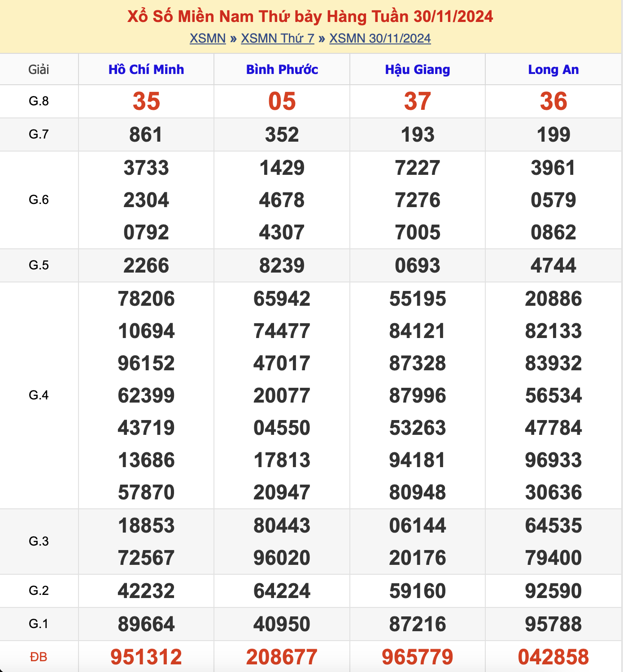Select G.3 number 79400

(x=553, y=558)
